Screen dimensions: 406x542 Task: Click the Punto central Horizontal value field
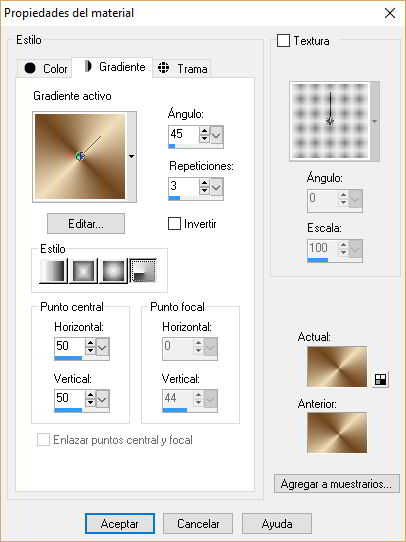(69, 346)
